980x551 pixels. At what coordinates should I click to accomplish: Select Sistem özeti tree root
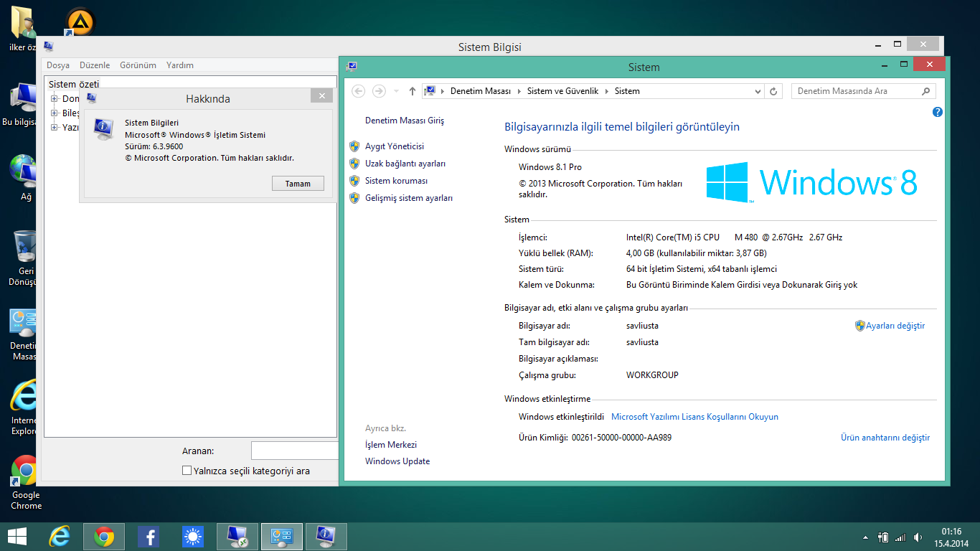[x=74, y=85]
